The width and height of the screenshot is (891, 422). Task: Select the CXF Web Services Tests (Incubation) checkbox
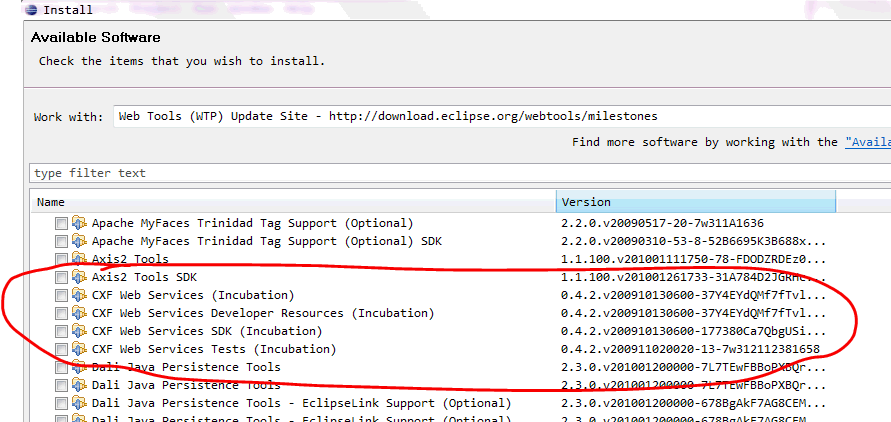pyautogui.click(x=61, y=350)
